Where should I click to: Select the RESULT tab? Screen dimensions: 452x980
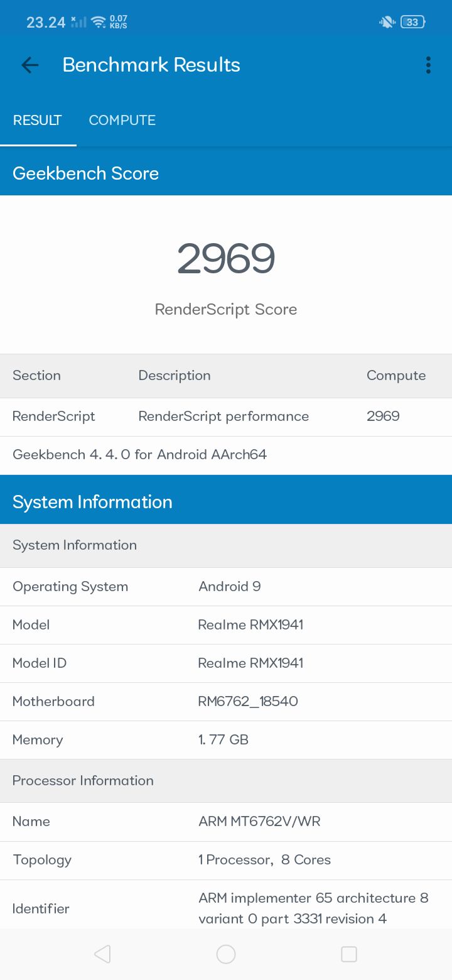(x=38, y=120)
